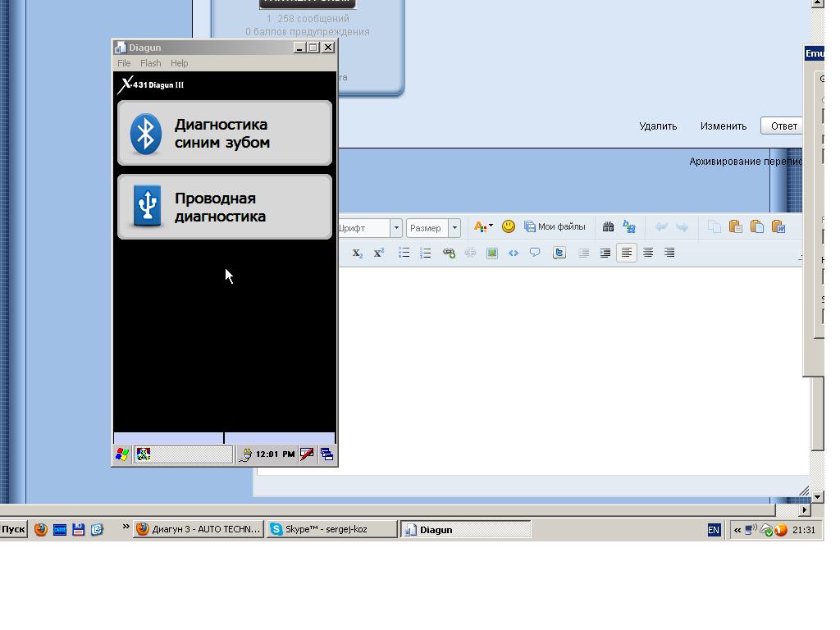Image resolution: width=840 pixels, height=630 pixels.
Task: Switch to Skype sergej-koz taskbar window
Action: (332, 529)
